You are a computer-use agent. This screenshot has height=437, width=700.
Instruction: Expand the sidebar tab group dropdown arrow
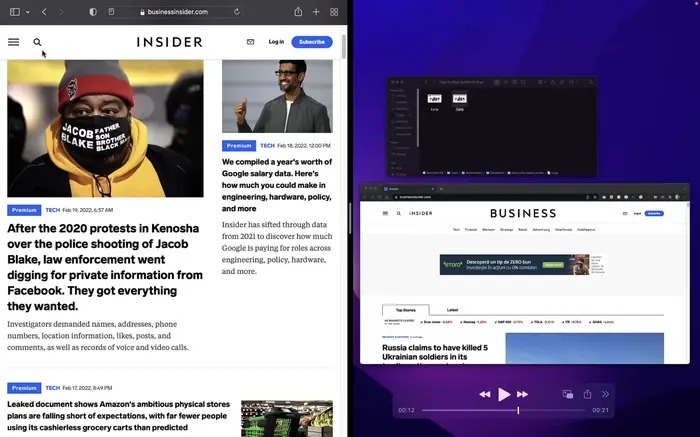(26, 12)
